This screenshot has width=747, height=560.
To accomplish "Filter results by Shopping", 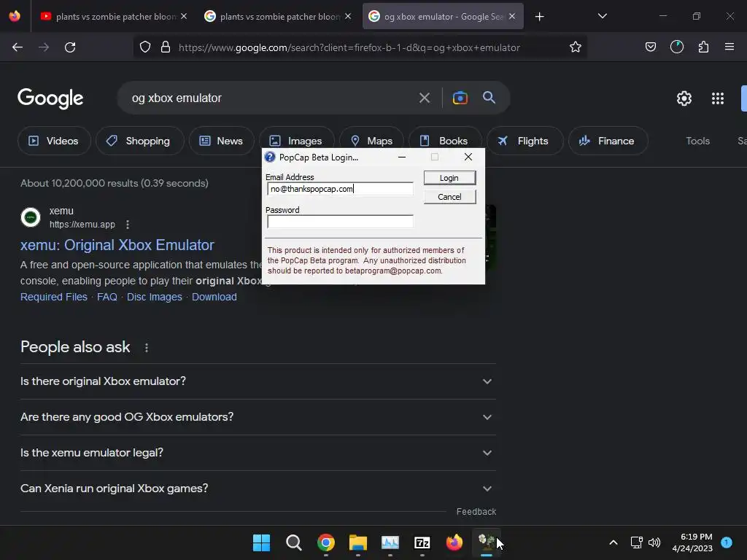I will pos(139,141).
